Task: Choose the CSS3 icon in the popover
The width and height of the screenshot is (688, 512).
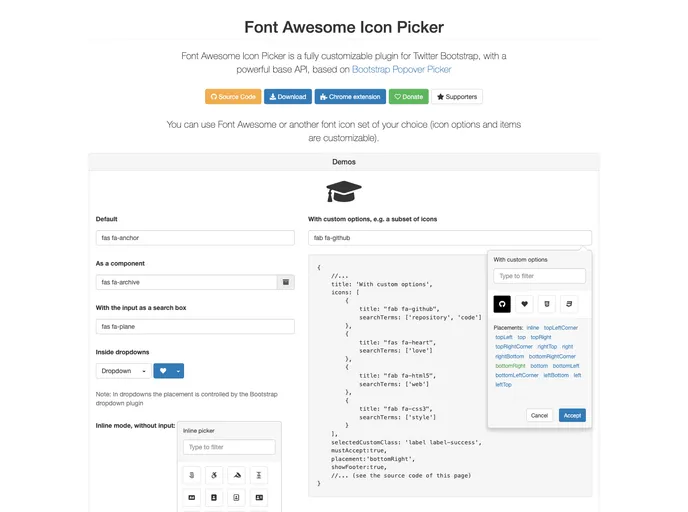Action: pos(569,303)
